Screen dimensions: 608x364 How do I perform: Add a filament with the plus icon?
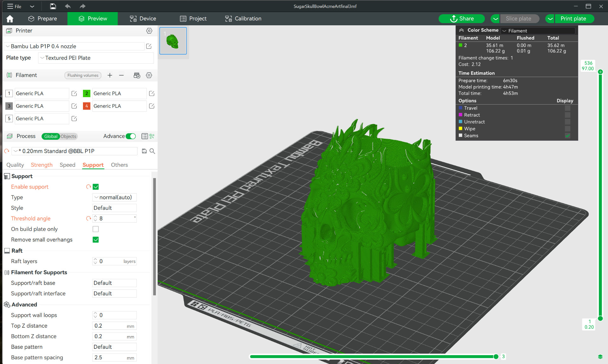coord(110,75)
